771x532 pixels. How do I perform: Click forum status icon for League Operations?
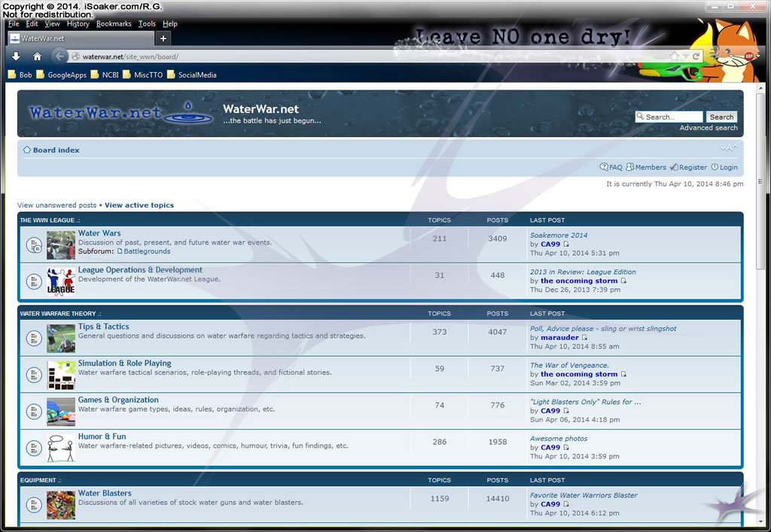coord(34,281)
